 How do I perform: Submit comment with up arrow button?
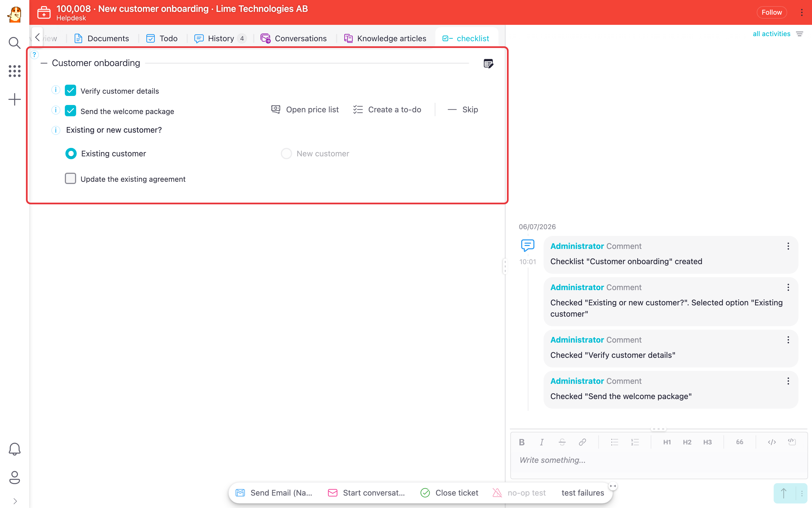point(784,493)
